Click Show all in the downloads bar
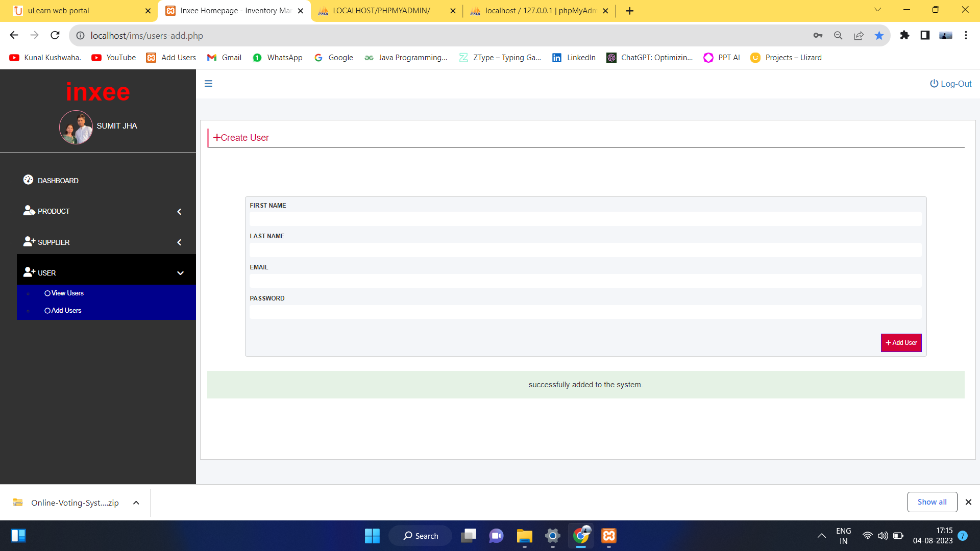 coord(932,502)
